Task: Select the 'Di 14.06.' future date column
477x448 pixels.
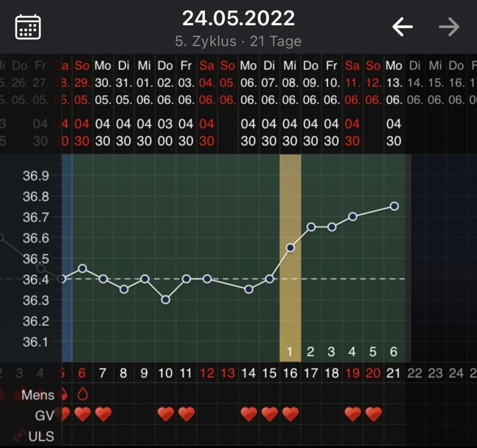Action: [x=415, y=82]
